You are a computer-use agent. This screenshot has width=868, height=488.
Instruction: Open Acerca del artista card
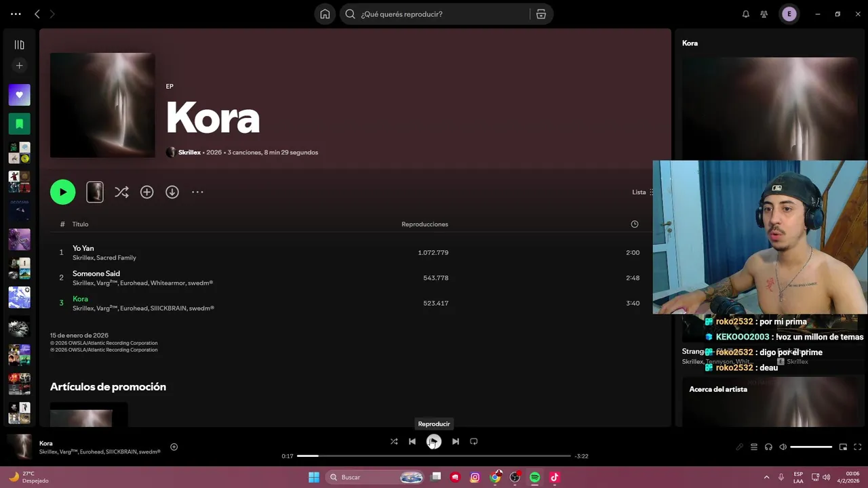pos(770,401)
